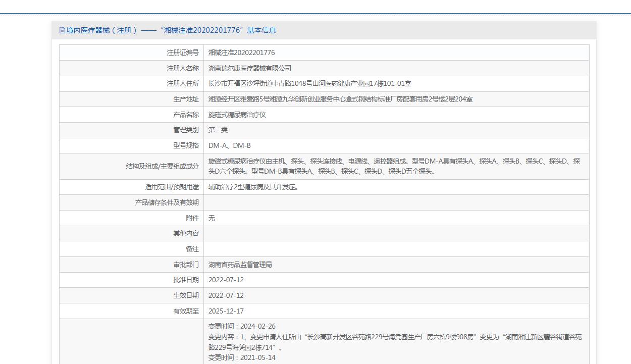Select the 变更内容 paragraph about 申请人住所
The height and width of the screenshot is (364, 631).
(x=395, y=342)
